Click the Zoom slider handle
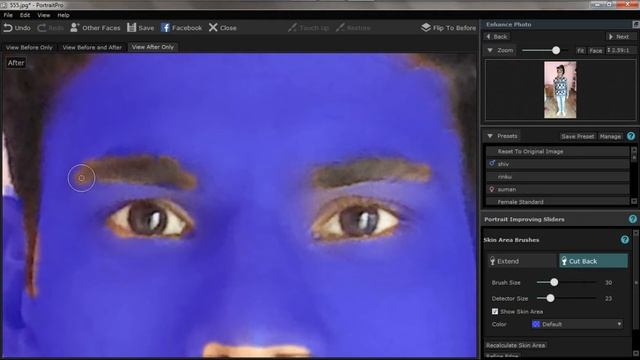The image size is (640, 360). 556,50
